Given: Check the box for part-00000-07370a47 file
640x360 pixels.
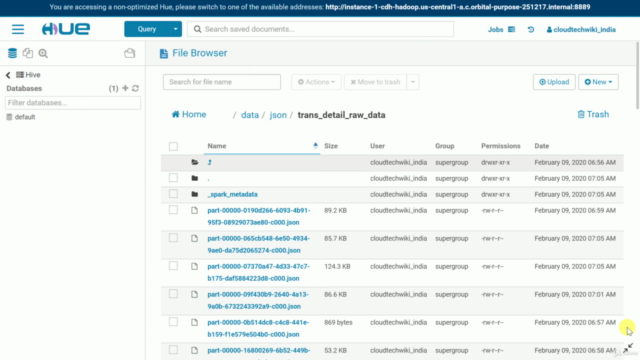Looking at the screenshot, I should coord(173,266).
